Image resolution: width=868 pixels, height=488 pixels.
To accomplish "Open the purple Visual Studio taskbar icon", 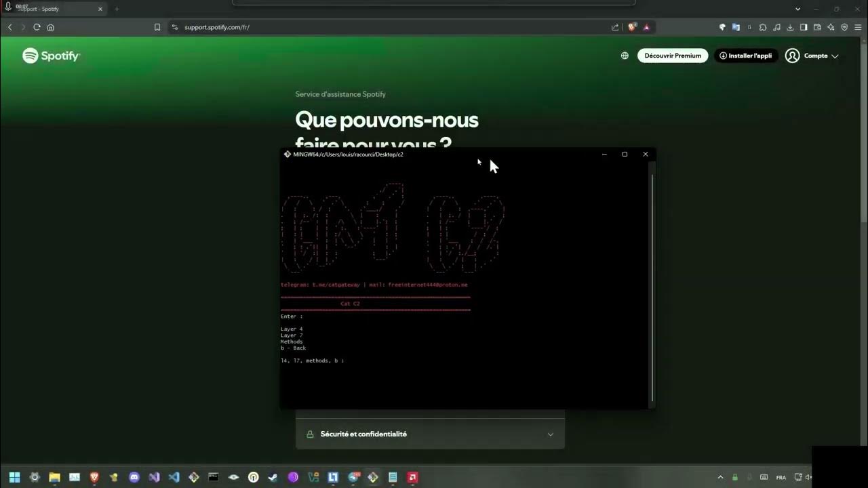I will 154,477.
